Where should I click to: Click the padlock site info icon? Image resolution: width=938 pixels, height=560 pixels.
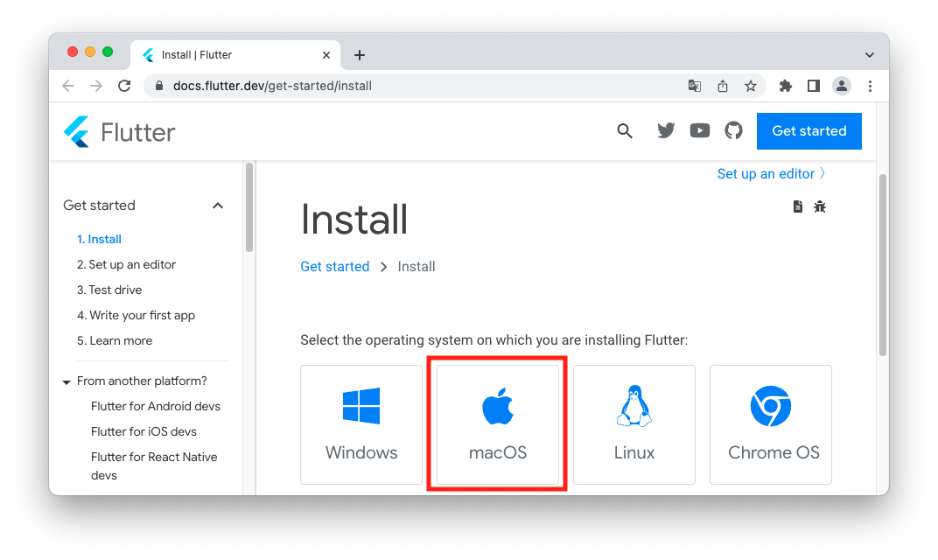(x=159, y=86)
